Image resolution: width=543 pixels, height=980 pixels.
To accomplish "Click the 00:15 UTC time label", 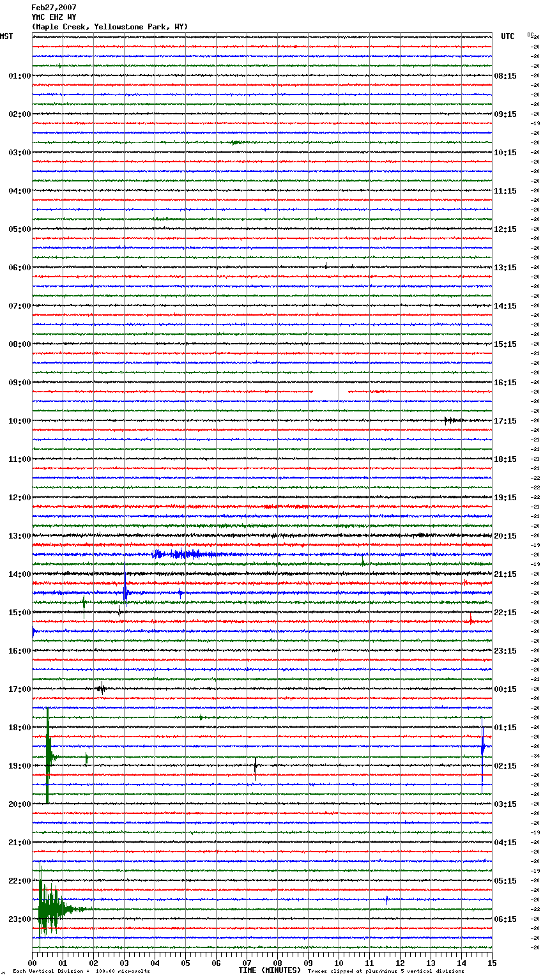I will [x=505, y=689].
